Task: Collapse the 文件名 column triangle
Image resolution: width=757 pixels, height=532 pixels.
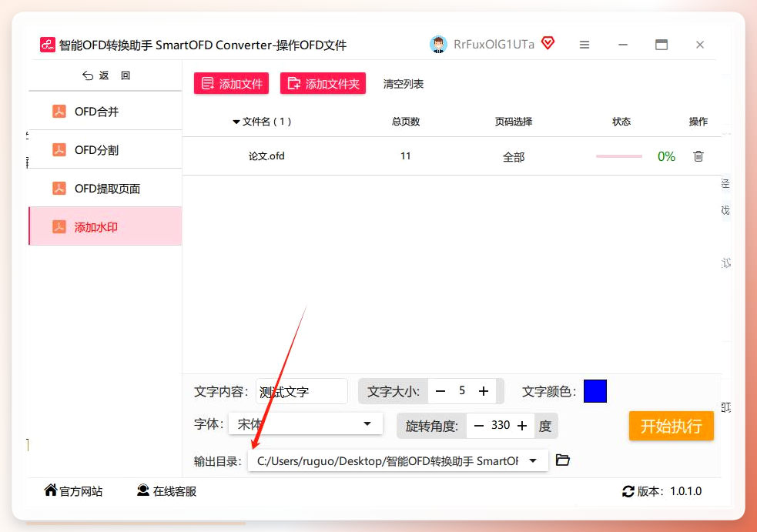Action: pyautogui.click(x=236, y=122)
